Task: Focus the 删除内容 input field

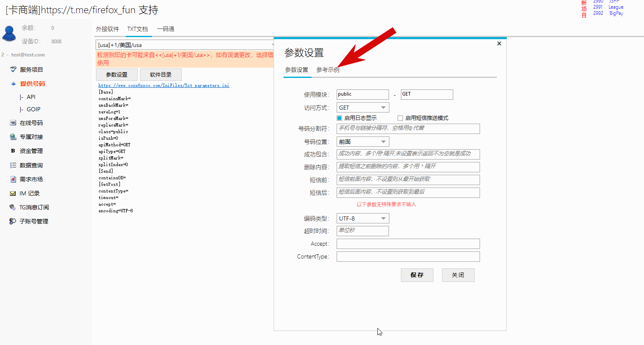Action: click(x=408, y=167)
